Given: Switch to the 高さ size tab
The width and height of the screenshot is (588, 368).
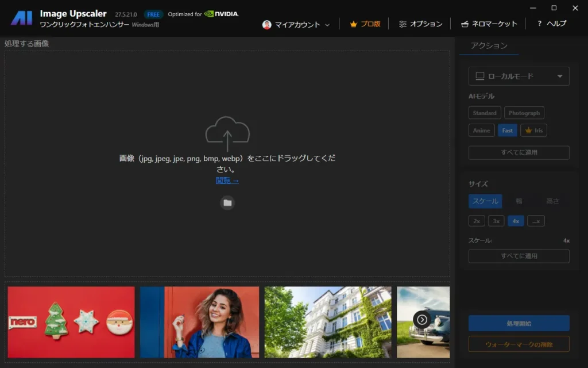Looking at the screenshot, I should point(552,201).
